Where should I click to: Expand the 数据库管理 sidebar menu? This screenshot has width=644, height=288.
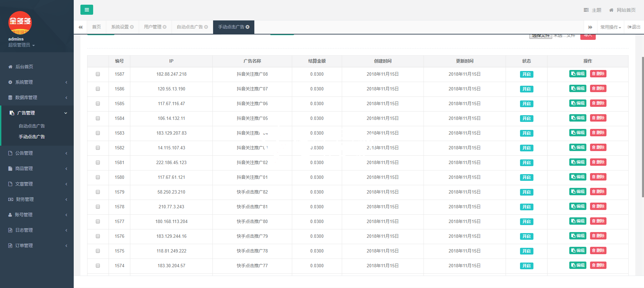point(37,97)
